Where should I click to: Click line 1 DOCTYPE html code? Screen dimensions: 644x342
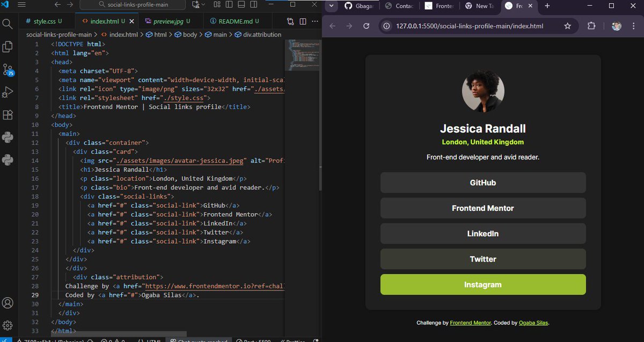click(78, 44)
